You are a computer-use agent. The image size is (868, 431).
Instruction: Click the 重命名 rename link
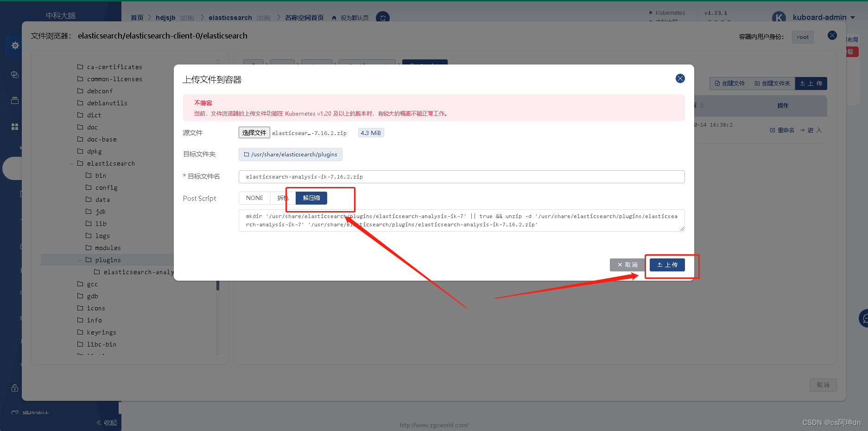782,130
